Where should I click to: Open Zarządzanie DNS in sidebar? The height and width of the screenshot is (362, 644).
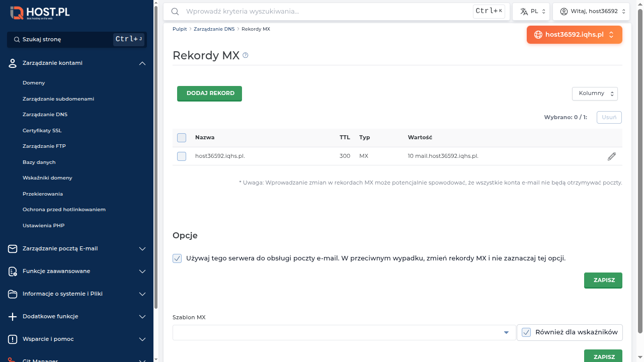(45, 115)
